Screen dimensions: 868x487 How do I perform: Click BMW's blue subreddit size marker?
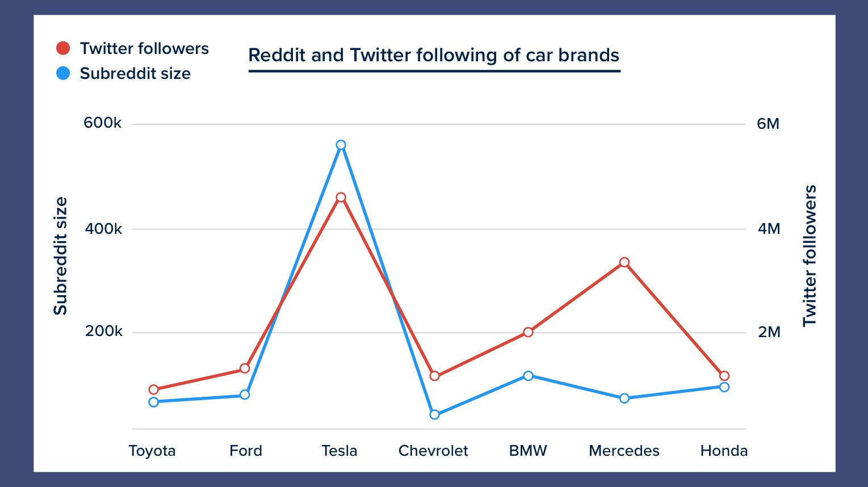[x=529, y=376]
